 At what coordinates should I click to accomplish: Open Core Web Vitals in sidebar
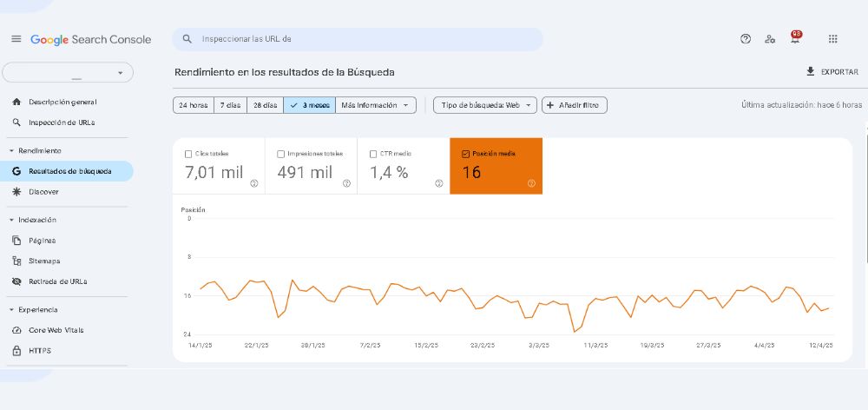click(x=56, y=330)
